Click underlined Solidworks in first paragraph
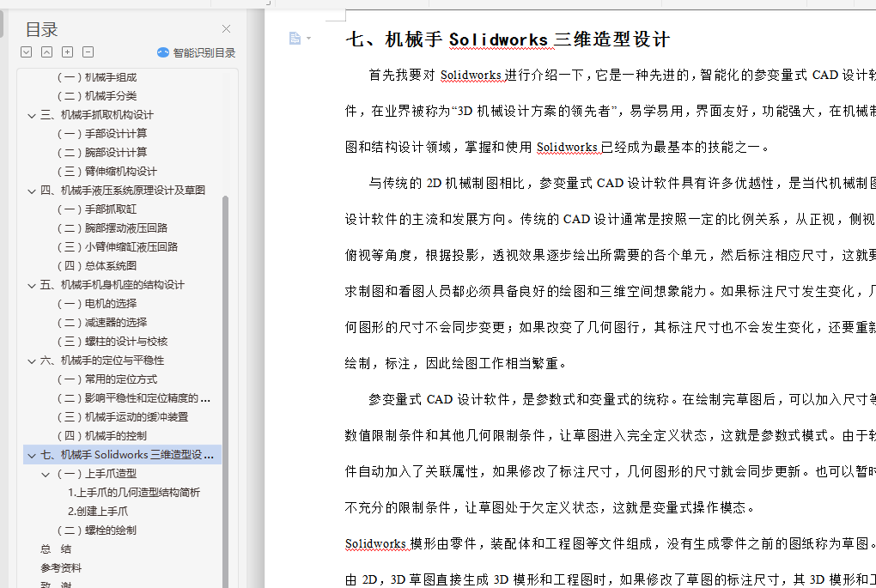Viewport: 876px width, 588px height. [x=471, y=76]
